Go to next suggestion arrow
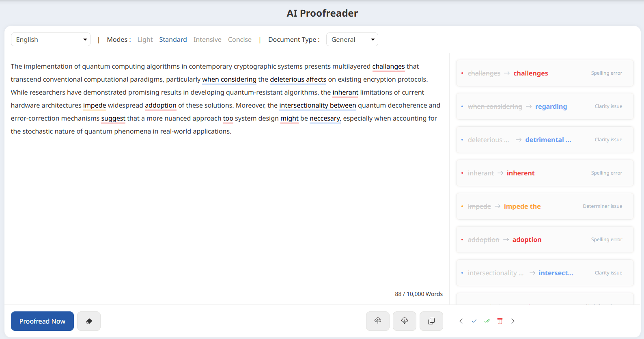Image resolution: width=644 pixels, height=339 pixels. [513, 321]
